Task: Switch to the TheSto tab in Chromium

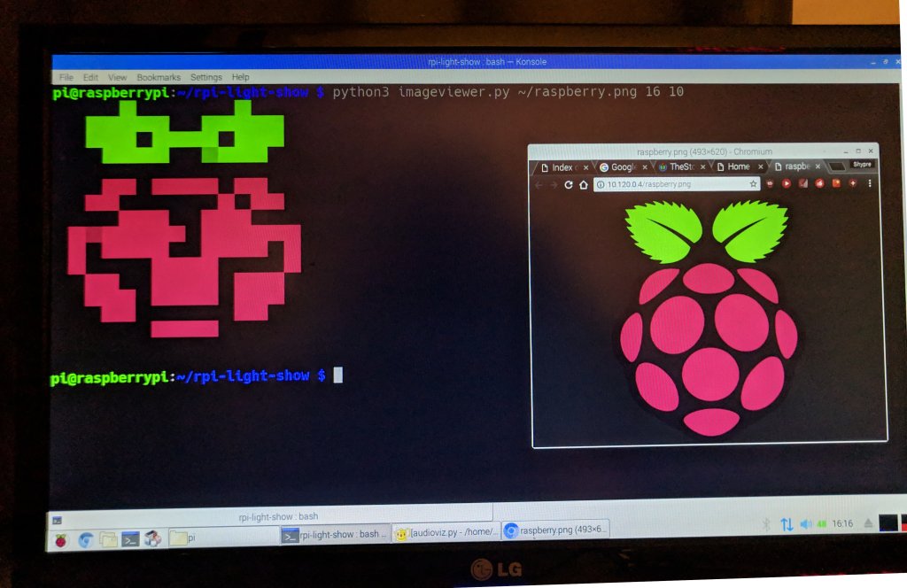Action: click(x=681, y=166)
